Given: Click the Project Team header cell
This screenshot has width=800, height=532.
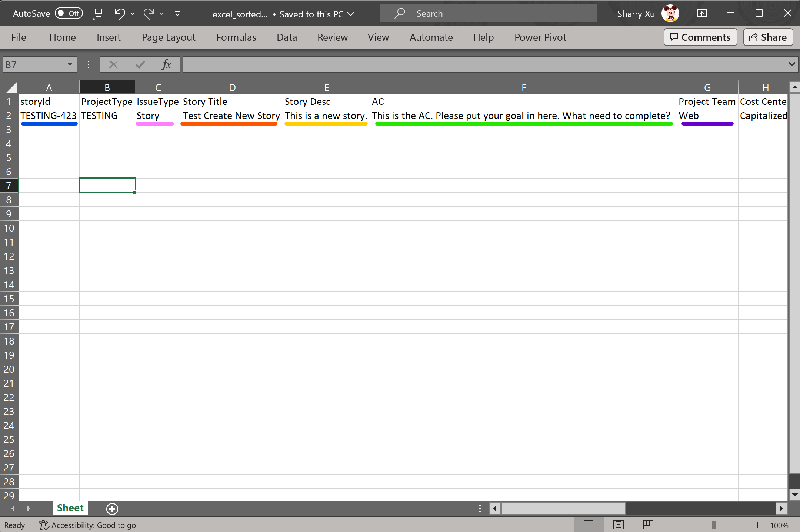Looking at the screenshot, I should [707, 102].
